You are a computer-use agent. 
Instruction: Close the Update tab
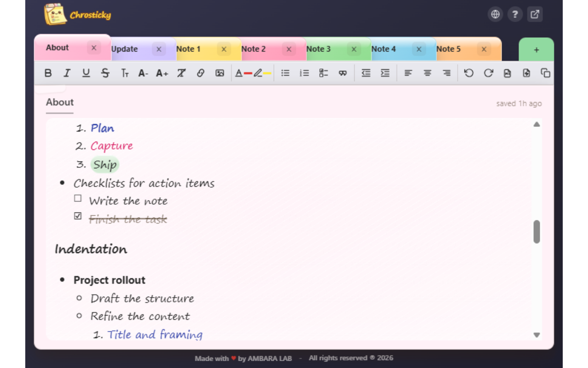tap(158, 49)
